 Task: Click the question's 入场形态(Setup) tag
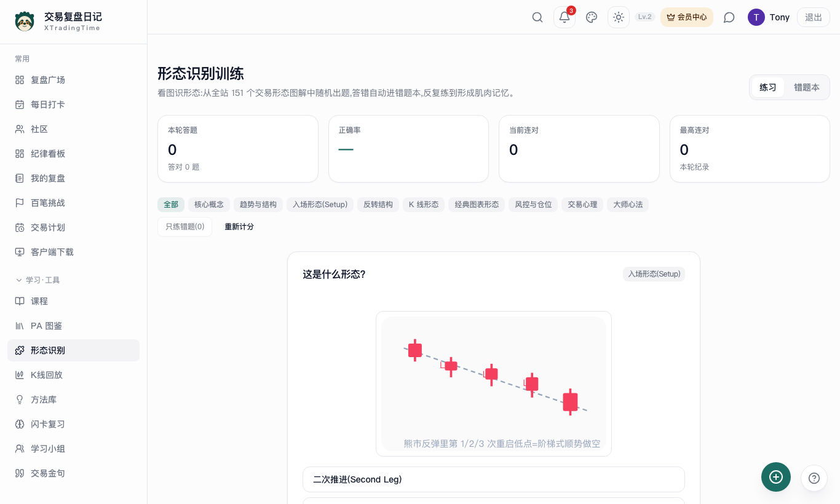click(x=654, y=274)
